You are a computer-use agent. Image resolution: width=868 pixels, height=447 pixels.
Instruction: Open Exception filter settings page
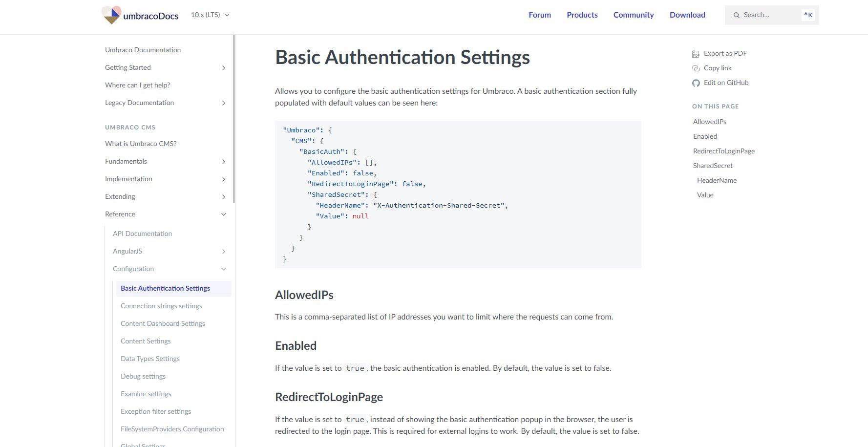click(156, 411)
